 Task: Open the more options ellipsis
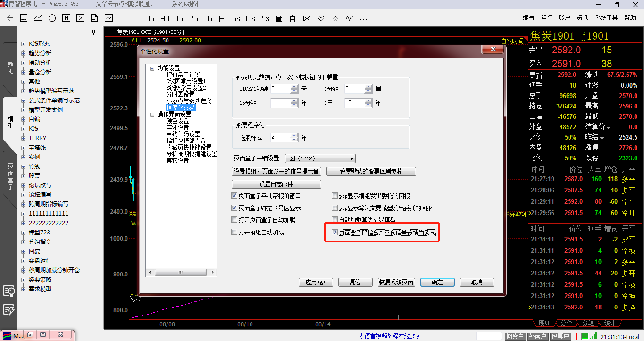point(364,19)
